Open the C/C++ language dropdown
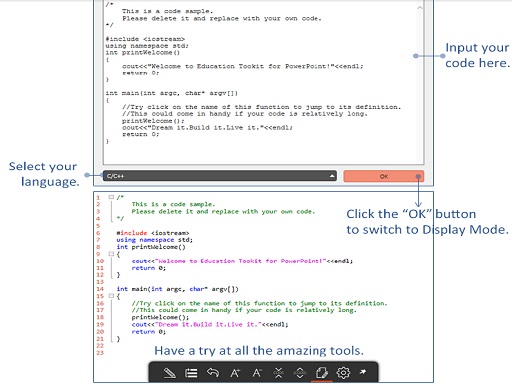The width and height of the screenshot is (512, 384). [220, 176]
